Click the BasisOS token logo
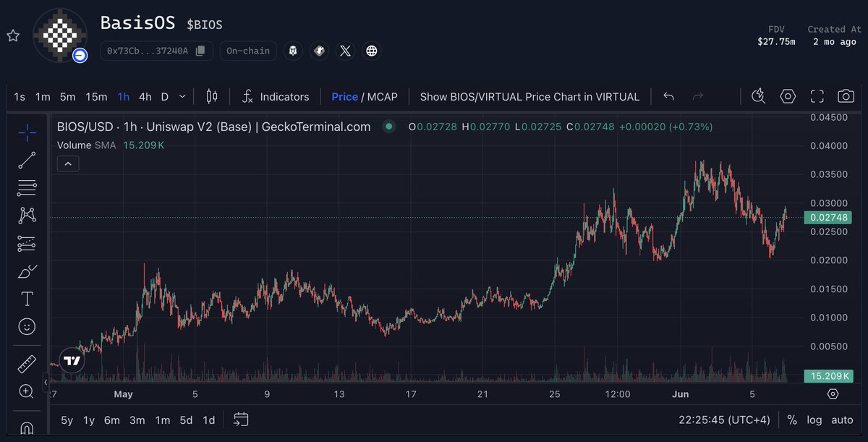This screenshot has height=442, width=868. coord(60,35)
